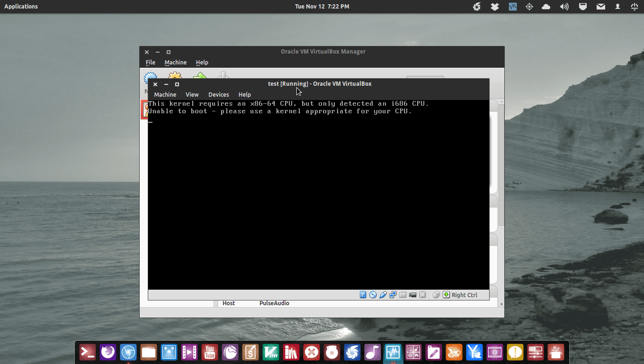
Task: Open the sound volume indicator
Action: 564,7
